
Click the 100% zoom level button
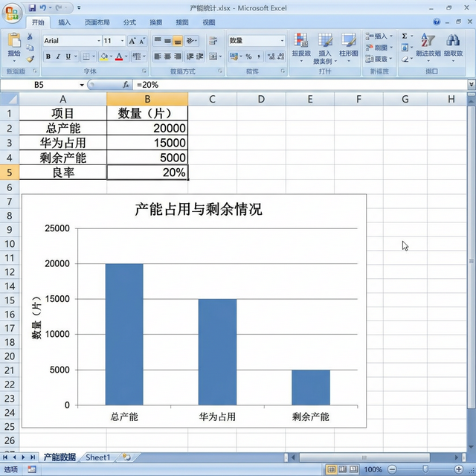373,469
